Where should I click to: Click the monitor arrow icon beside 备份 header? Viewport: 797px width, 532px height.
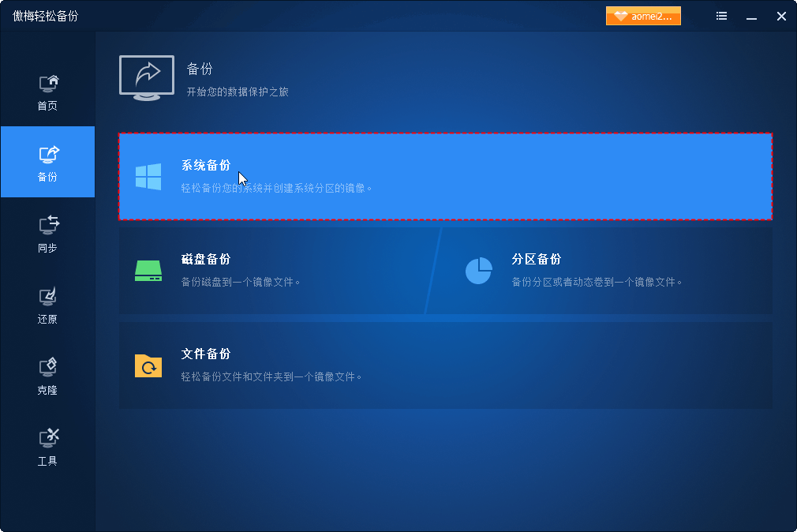(x=147, y=78)
